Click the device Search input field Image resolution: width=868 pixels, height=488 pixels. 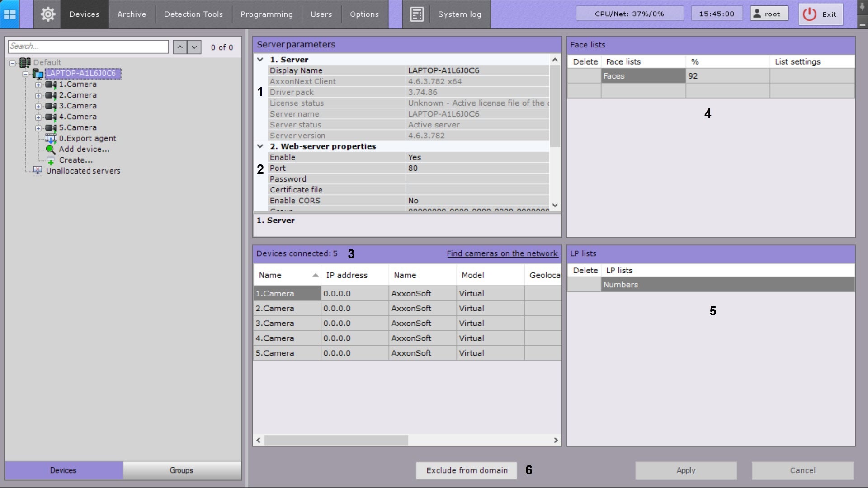[88, 47]
